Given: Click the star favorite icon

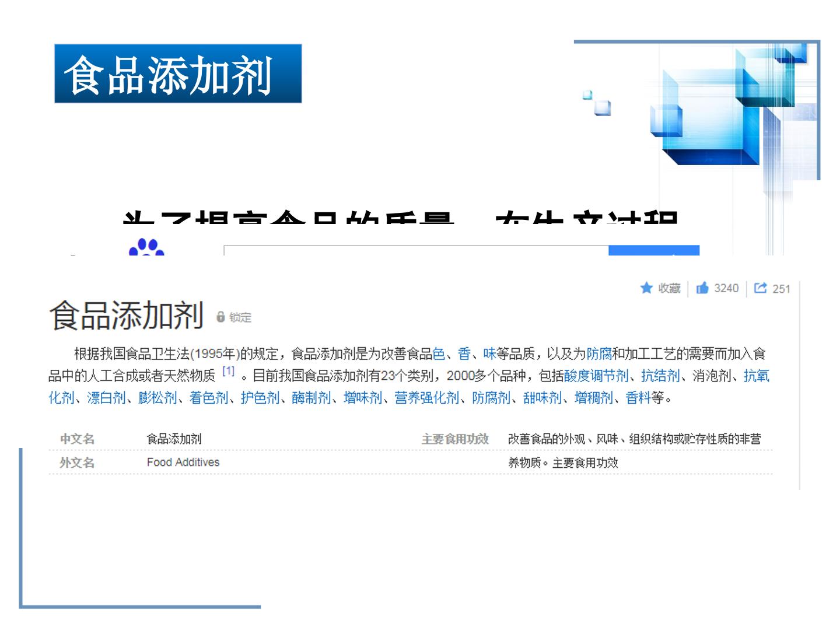Looking at the screenshot, I should 646,288.
